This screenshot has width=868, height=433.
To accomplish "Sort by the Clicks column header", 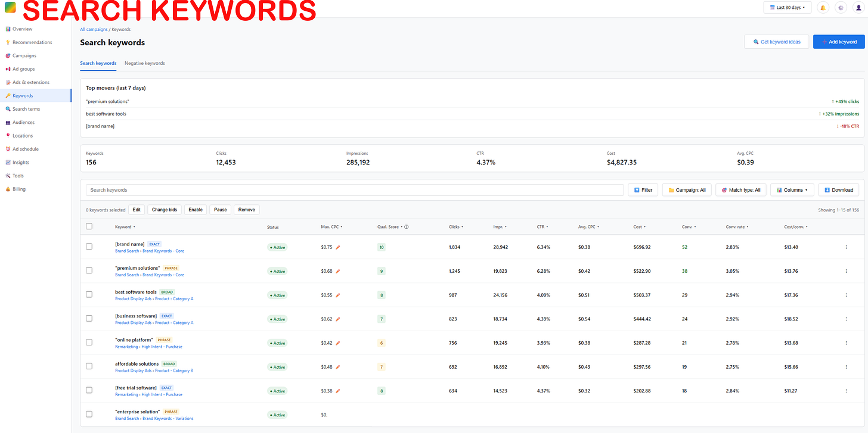I will pyautogui.click(x=455, y=227).
